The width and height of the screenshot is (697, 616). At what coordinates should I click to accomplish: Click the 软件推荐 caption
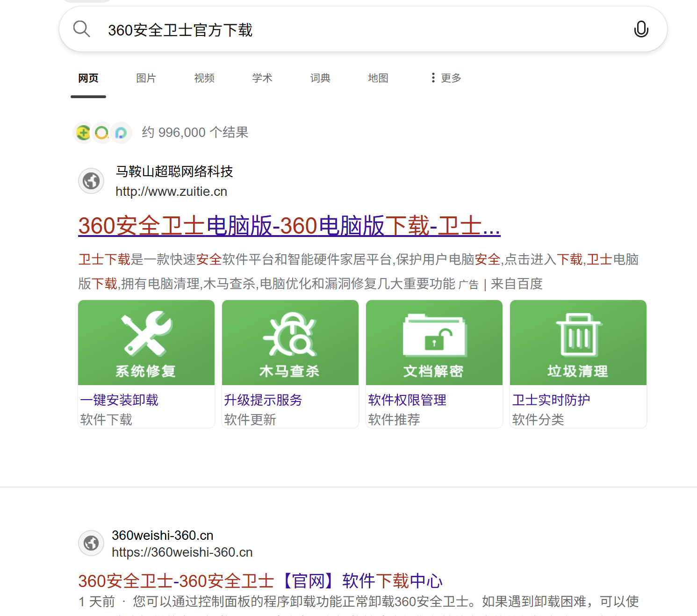coord(394,420)
